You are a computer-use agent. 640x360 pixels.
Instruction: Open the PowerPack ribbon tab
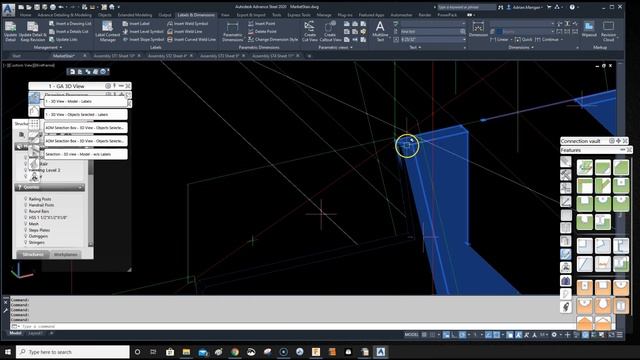coord(447,15)
